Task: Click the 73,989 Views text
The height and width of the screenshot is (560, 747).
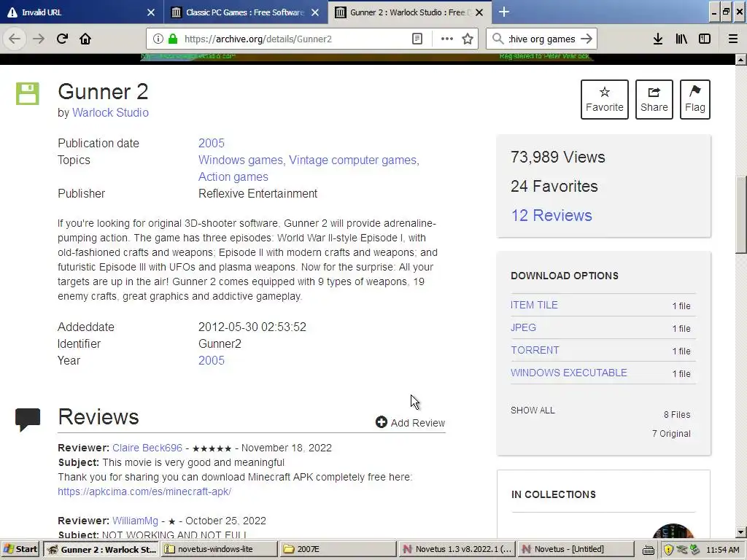Action: [558, 157]
